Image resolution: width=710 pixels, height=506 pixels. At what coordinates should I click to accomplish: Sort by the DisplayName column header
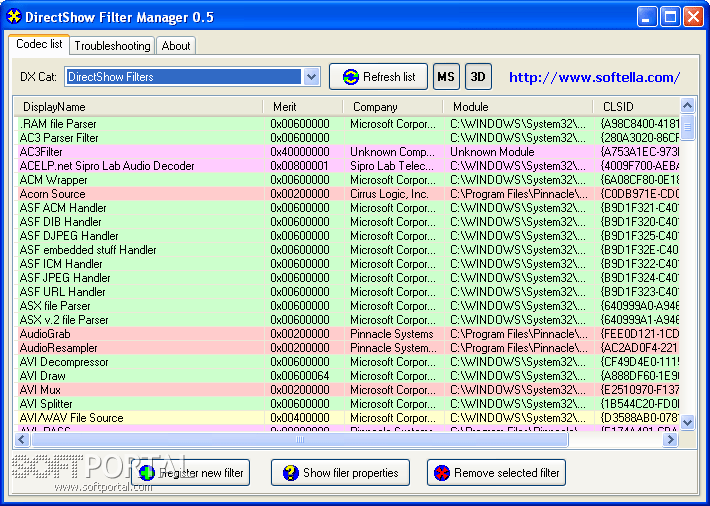[x=139, y=107]
